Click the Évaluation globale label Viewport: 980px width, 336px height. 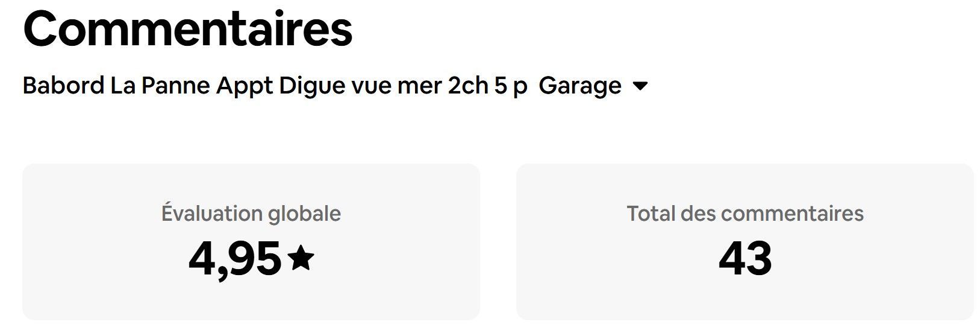tap(251, 214)
